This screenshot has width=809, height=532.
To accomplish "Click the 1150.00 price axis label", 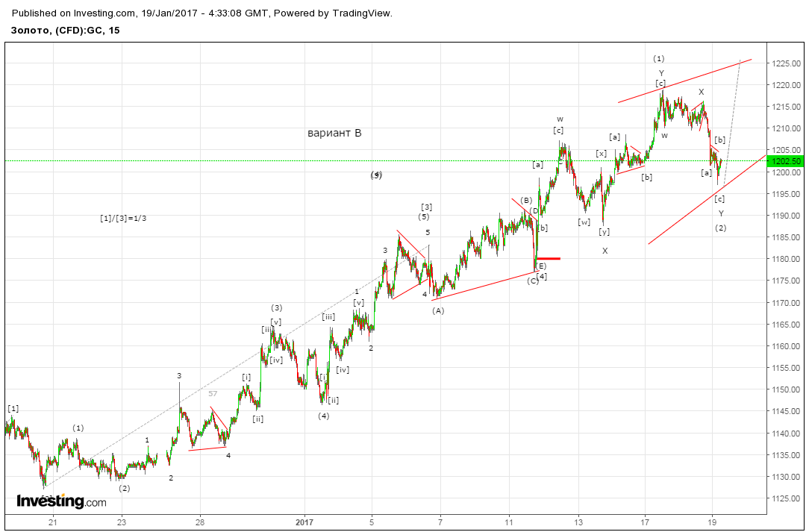I will pos(787,389).
